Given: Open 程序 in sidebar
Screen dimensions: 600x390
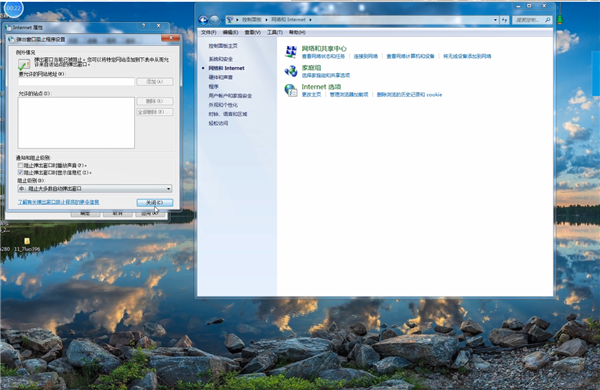Looking at the screenshot, I should point(213,86).
